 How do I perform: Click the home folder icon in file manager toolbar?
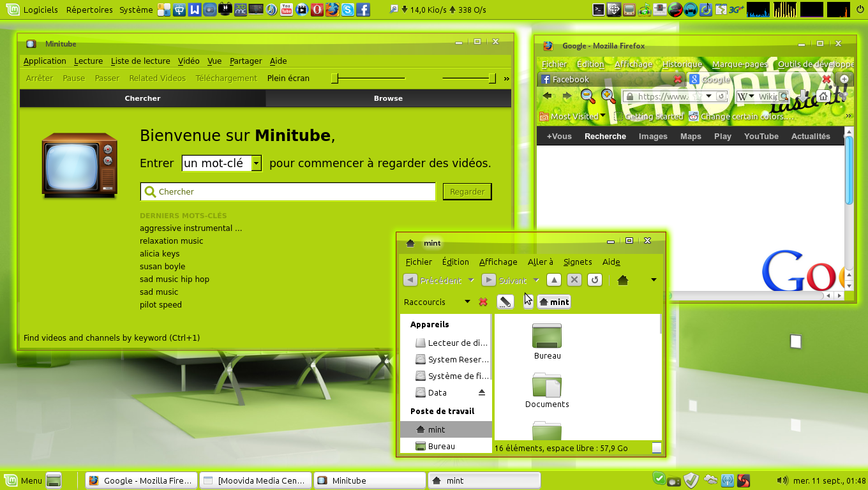point(624,280)
